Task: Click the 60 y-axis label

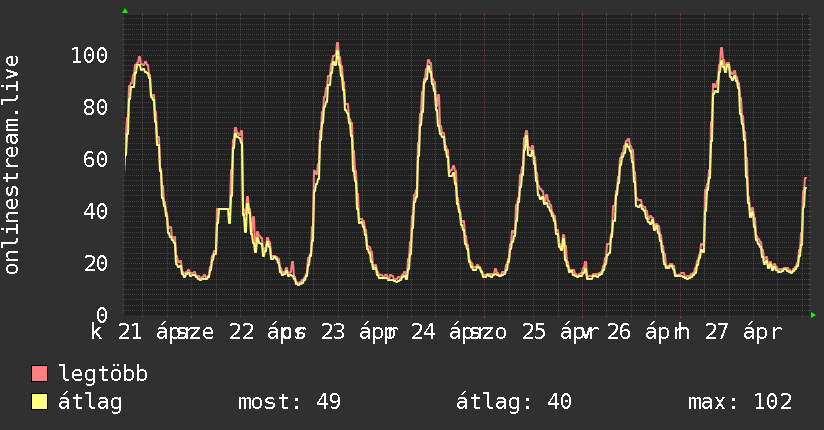Action: [96, 159]
